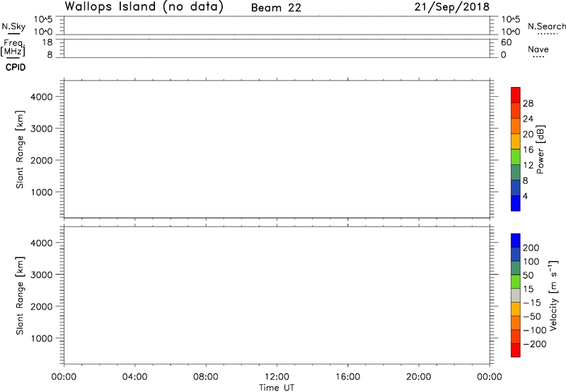Click the red swatch atop the Power colorbar
Screen dimensions: 566x392
(x=515, y=96)
